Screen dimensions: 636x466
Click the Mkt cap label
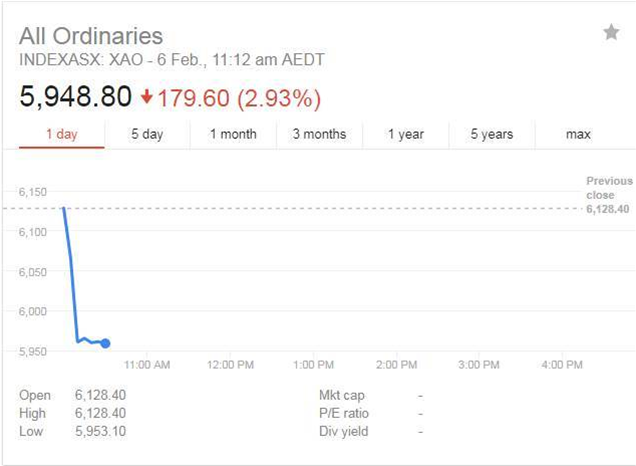342,395
